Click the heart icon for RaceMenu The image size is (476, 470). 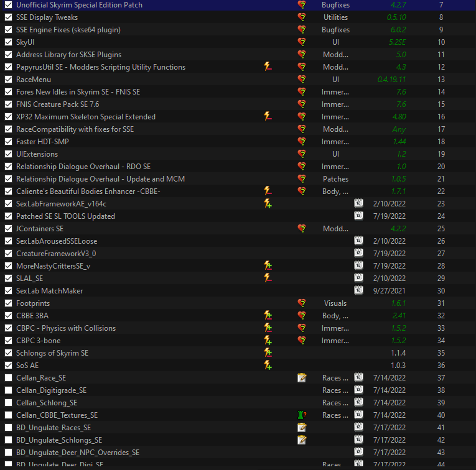click(302, 79)
